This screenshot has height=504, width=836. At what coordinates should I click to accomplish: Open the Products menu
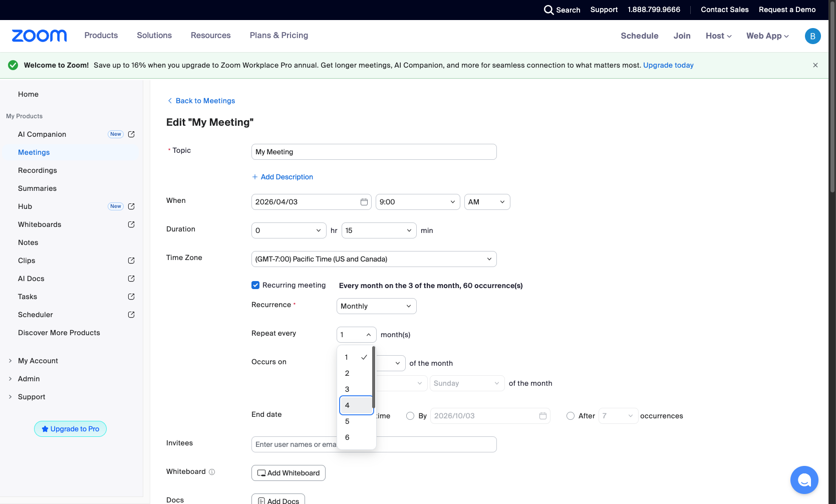(101, 35)
